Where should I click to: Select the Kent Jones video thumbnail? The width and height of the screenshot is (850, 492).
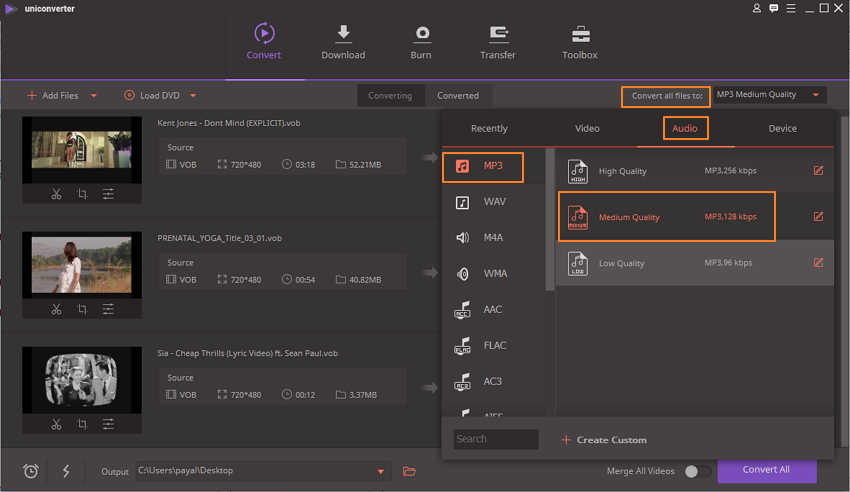pos(81,150)
